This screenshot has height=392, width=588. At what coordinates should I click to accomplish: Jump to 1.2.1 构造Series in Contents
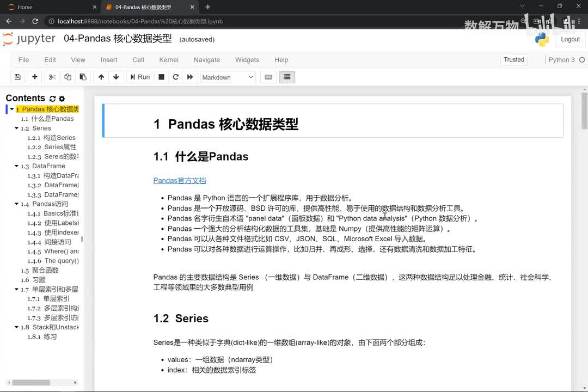pos(51,138)
